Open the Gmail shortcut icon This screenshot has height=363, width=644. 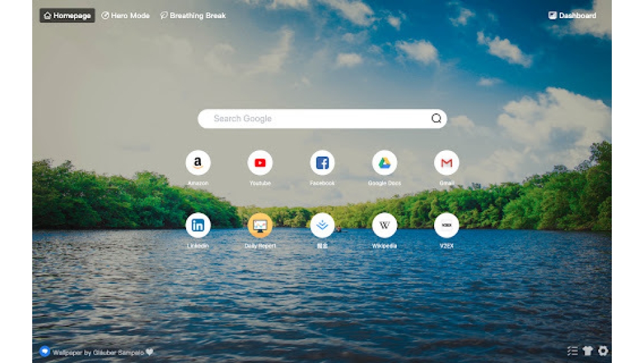point(446,162)
